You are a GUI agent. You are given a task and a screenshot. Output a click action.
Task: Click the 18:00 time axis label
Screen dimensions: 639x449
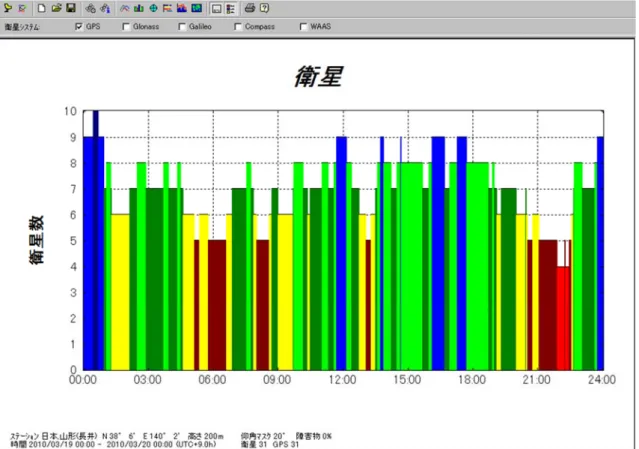tap(472, 380)
